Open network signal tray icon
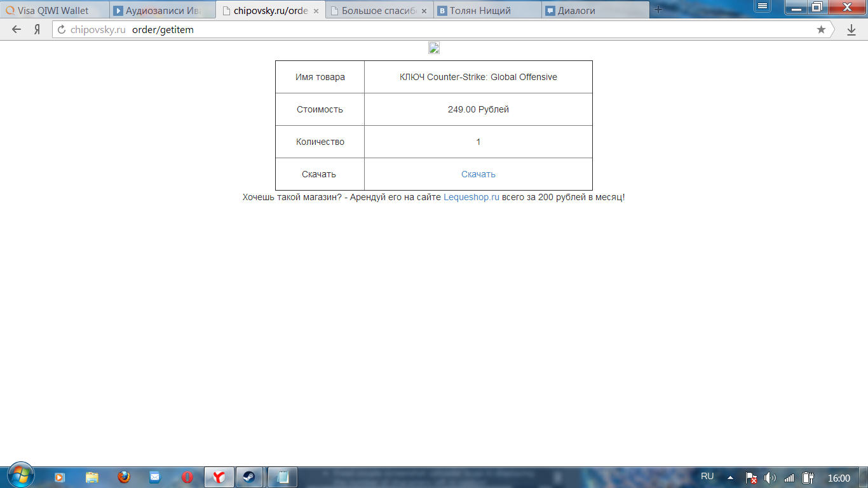The width and height of the screenshot is (868, 488). click(x=789, y=478)
